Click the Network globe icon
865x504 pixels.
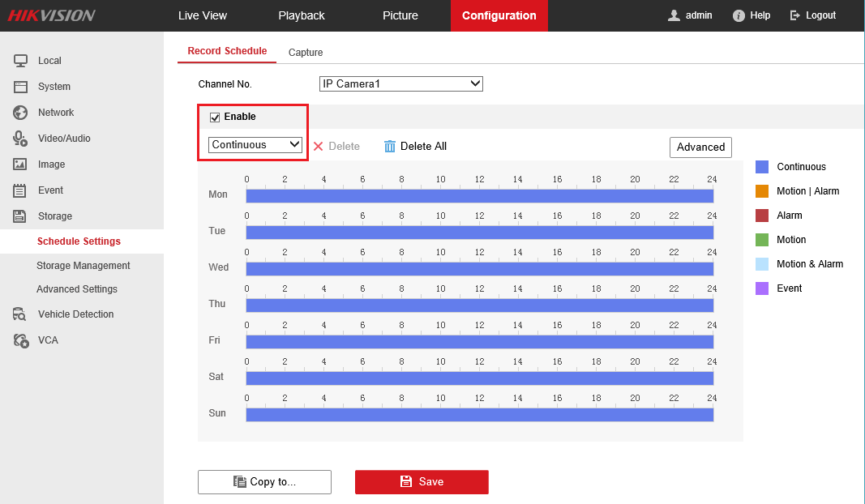pyautogui.click(x=20, y=113)
